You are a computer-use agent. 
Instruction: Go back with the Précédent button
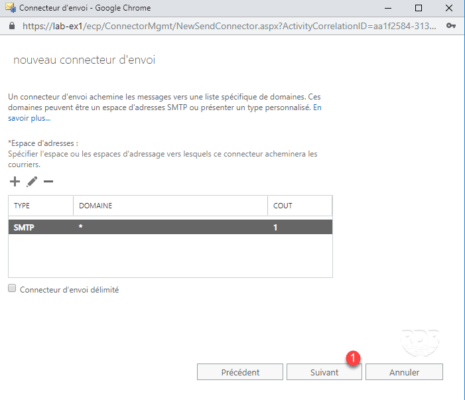[240, 372]
